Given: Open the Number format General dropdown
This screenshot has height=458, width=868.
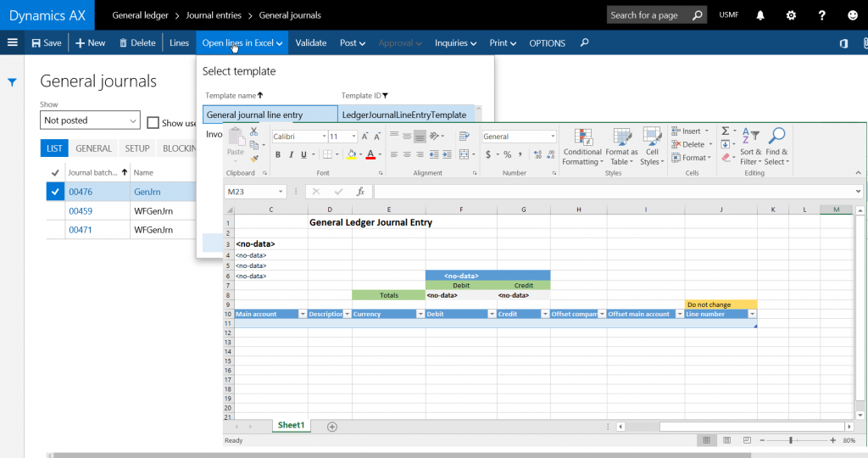Looking at the screenshot, I should [553, 137].
